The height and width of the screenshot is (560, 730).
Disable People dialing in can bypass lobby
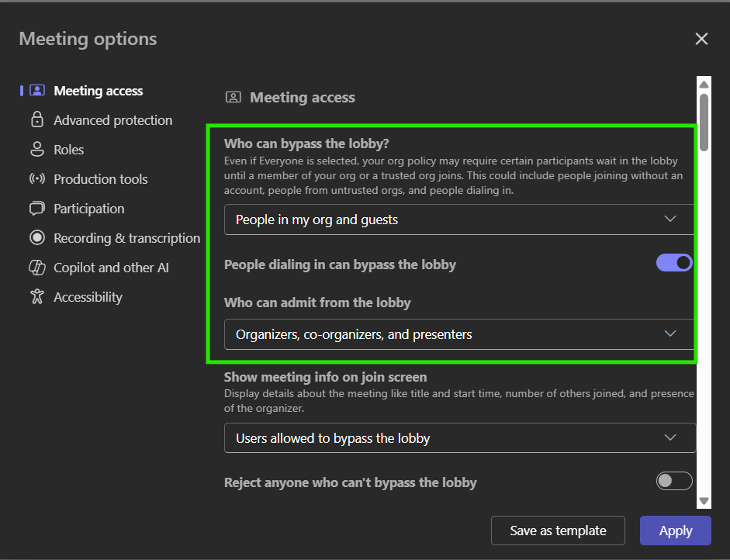pyautogui.click(x=674, y=263)
